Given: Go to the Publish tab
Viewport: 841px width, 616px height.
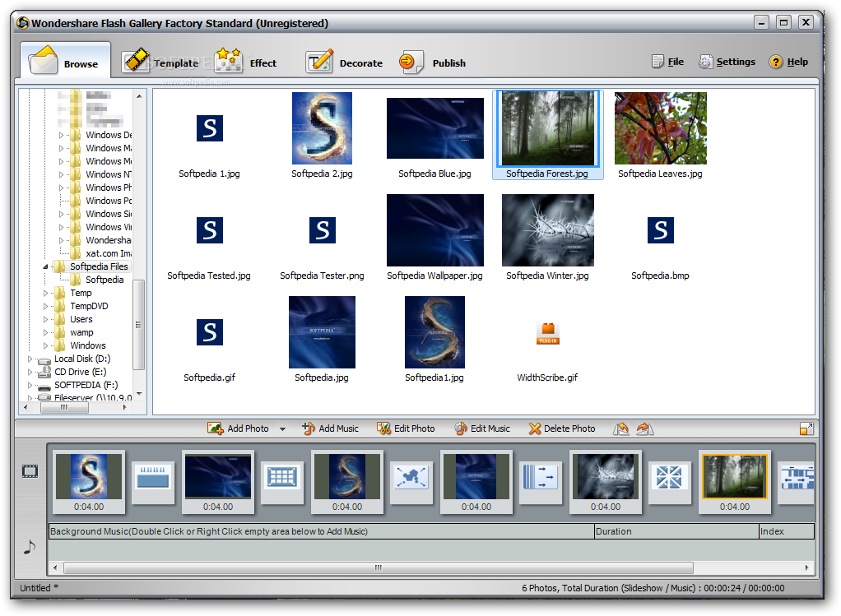Looking at the screenshot, I should 432,63.
